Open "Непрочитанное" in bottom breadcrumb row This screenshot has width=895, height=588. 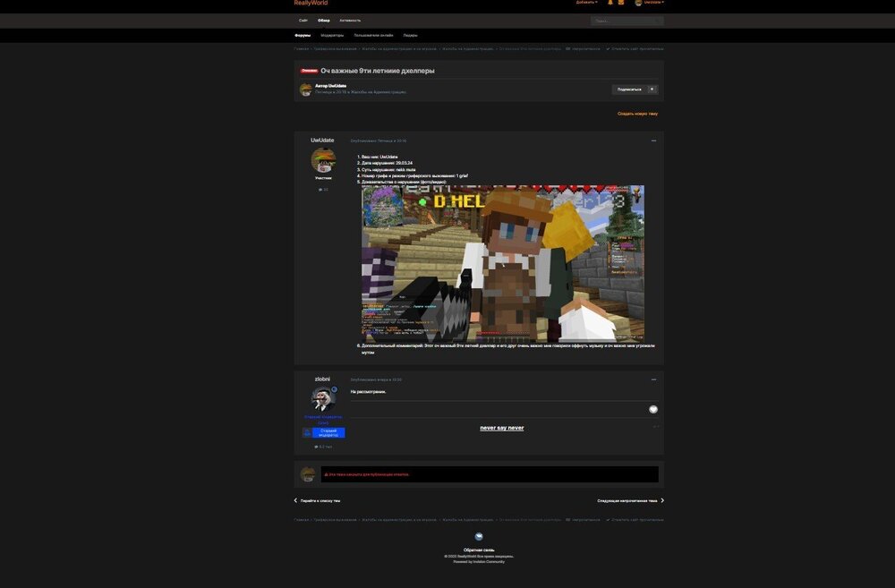point(583,520)
